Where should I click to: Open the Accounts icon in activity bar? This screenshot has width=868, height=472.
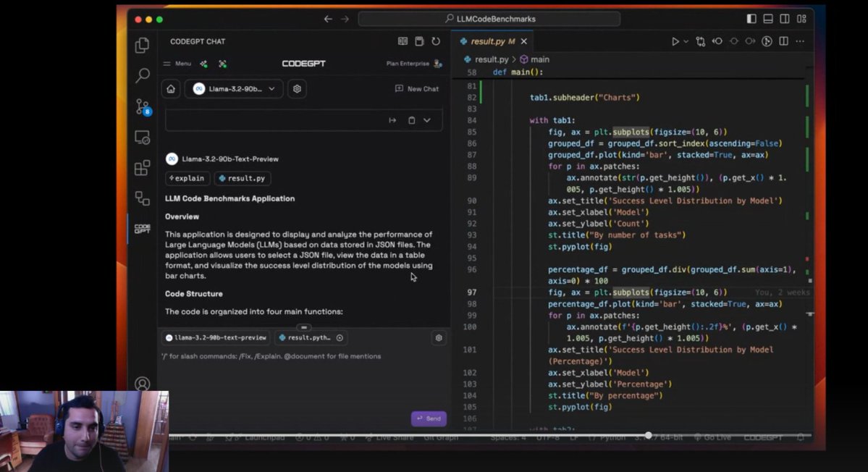tap(143, 384)
